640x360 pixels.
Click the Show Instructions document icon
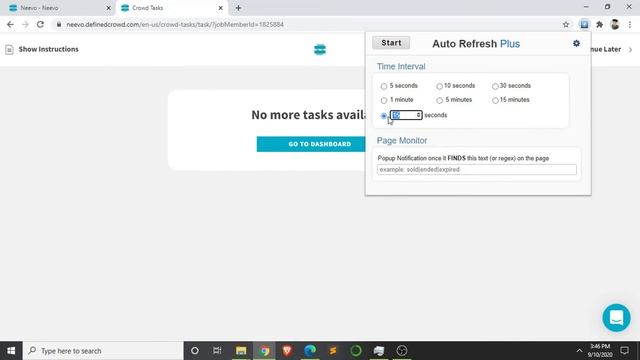9,49
